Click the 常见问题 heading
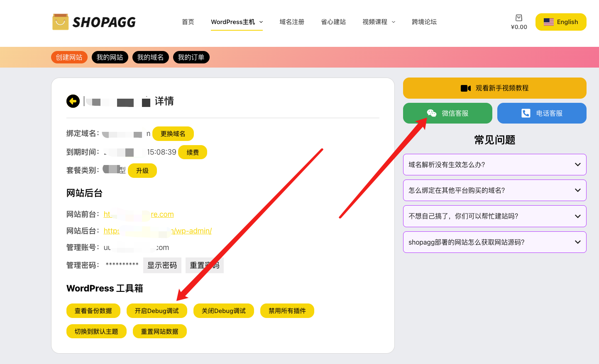The height and width of the screenshot is (364, 599). pos(495,140)
